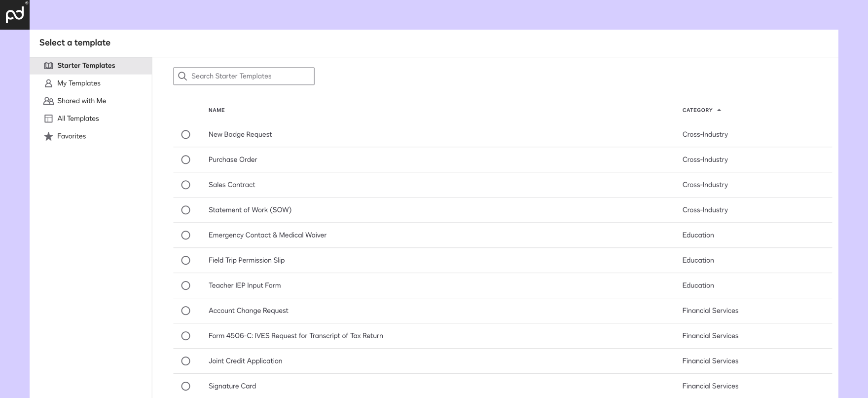Click Education cell in Emergency Contact row

click(698, 235)
